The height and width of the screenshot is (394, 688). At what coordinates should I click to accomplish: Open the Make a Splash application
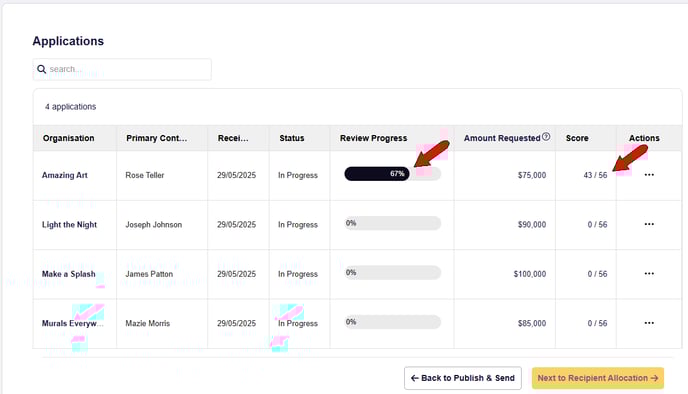click(x=68, y=274)
